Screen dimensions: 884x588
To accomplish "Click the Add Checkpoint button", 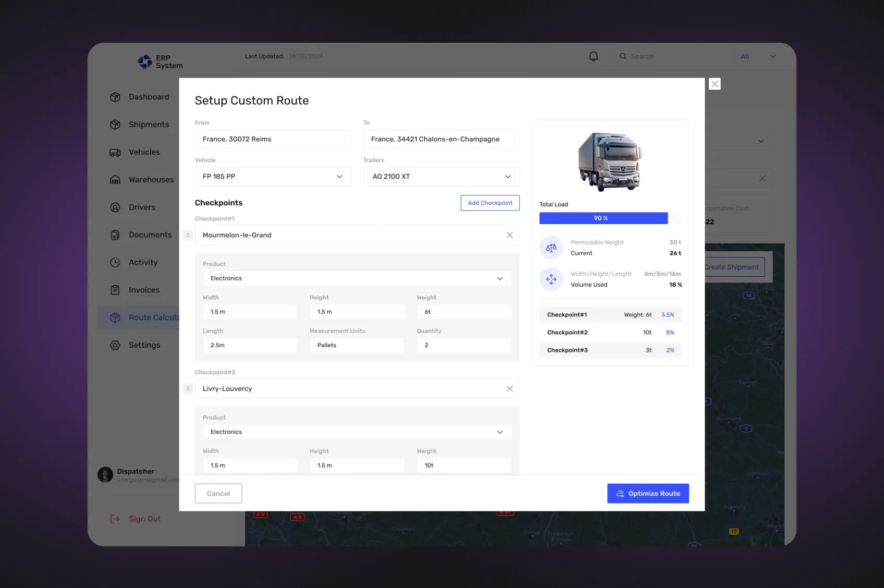I will click(x=489, y=203).
